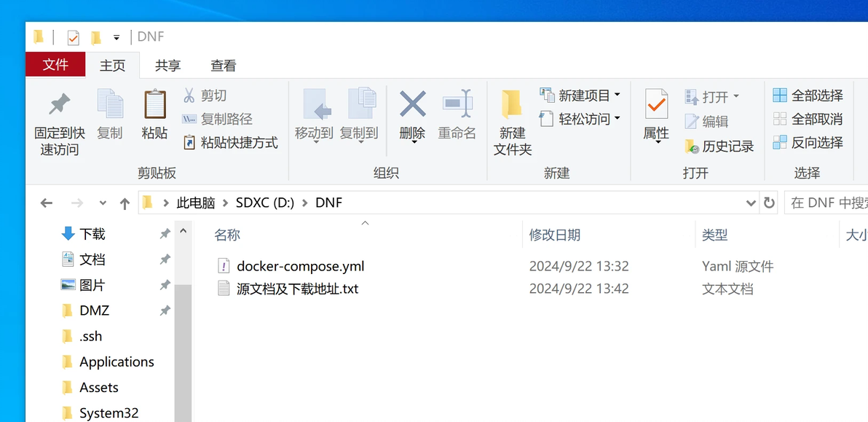The image size is (868, 422).
Task: Click the 粘贴 clipboard icon
Action: click(155, 104)
